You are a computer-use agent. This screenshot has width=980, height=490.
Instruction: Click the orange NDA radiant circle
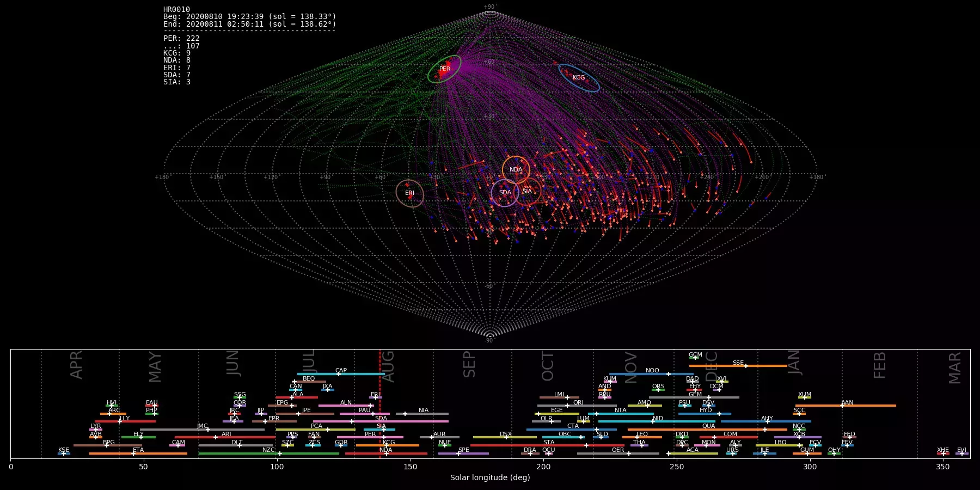click(x=516, y=169)
